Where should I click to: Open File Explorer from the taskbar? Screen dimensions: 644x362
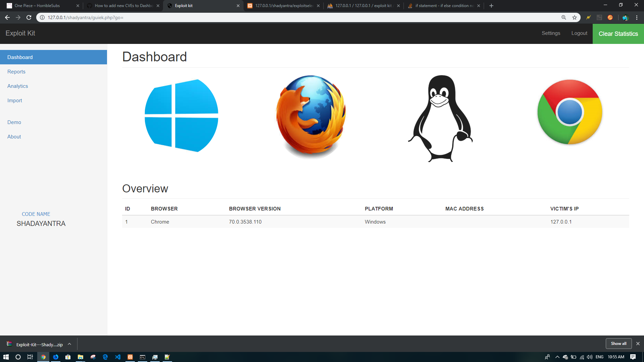tap(80, 357)
